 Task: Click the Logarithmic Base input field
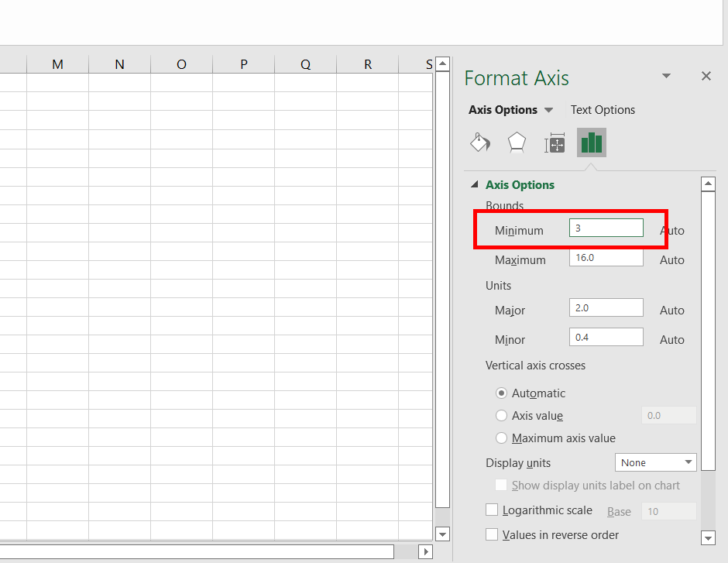click(669, 511)
